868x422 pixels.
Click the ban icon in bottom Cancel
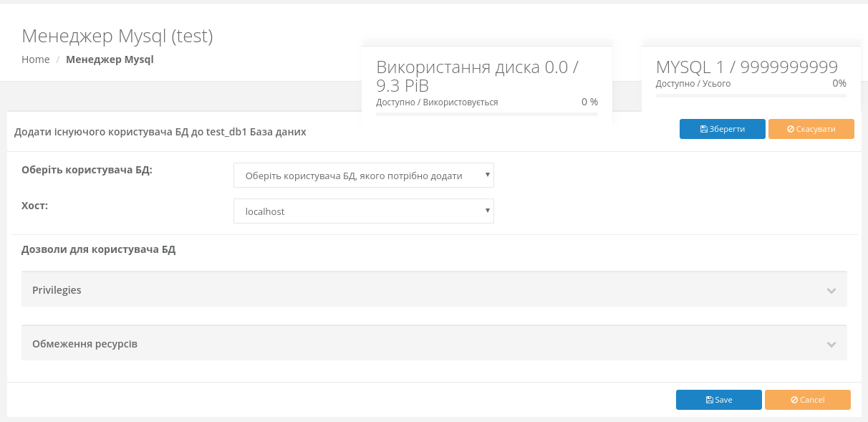coord(794,400)
